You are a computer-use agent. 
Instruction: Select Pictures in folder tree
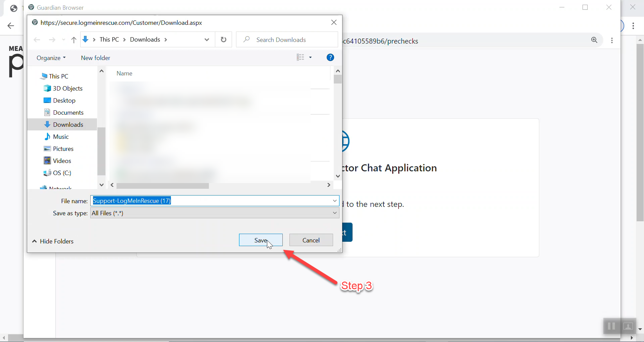63,149
